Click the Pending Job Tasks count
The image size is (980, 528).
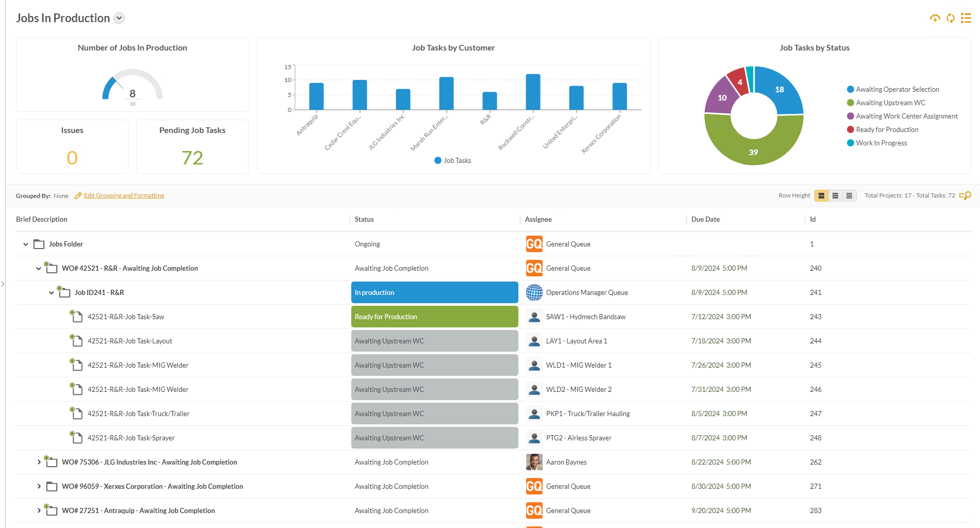click(x=192, y=158)
